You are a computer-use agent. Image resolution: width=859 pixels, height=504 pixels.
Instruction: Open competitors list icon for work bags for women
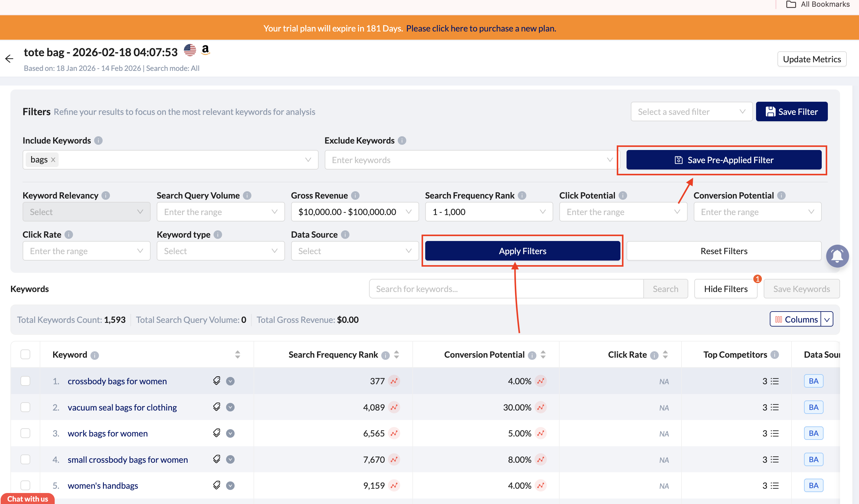tap(774, 433)
